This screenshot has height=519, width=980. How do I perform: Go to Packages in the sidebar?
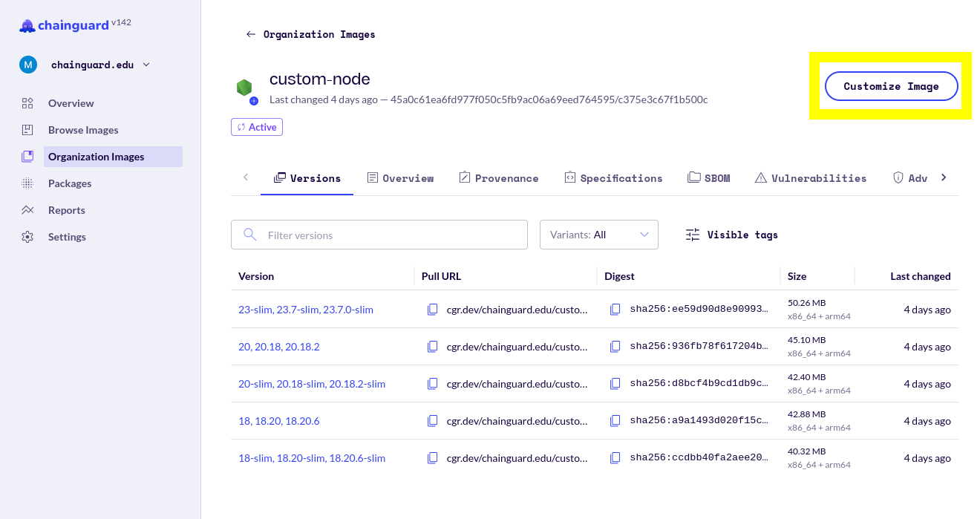pos(70,183)
